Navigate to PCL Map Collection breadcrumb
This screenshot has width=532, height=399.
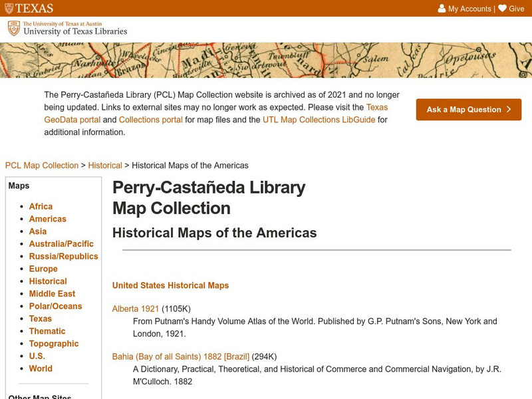click(41, 165)
